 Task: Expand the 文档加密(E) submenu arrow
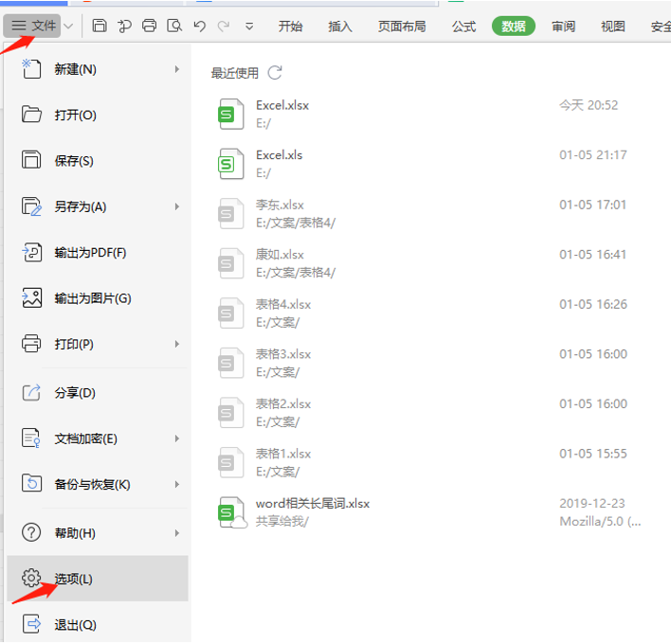[x=176, y=438]
